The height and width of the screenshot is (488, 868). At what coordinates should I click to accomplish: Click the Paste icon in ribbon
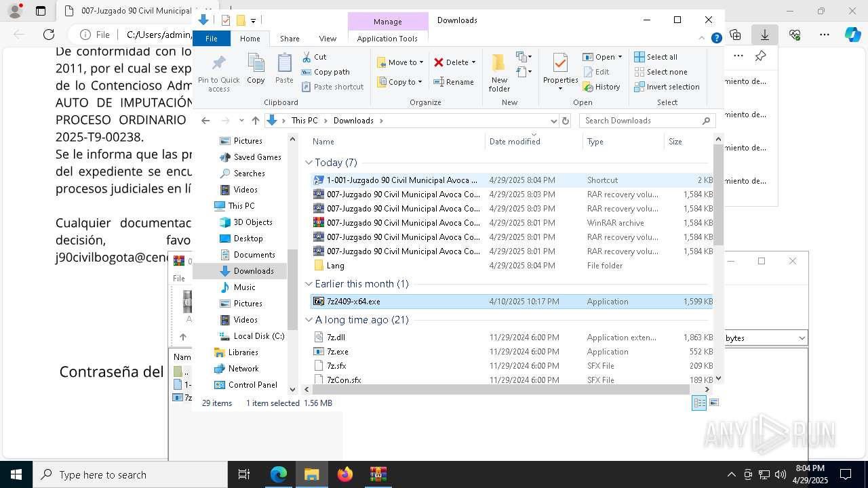[284, 63]
